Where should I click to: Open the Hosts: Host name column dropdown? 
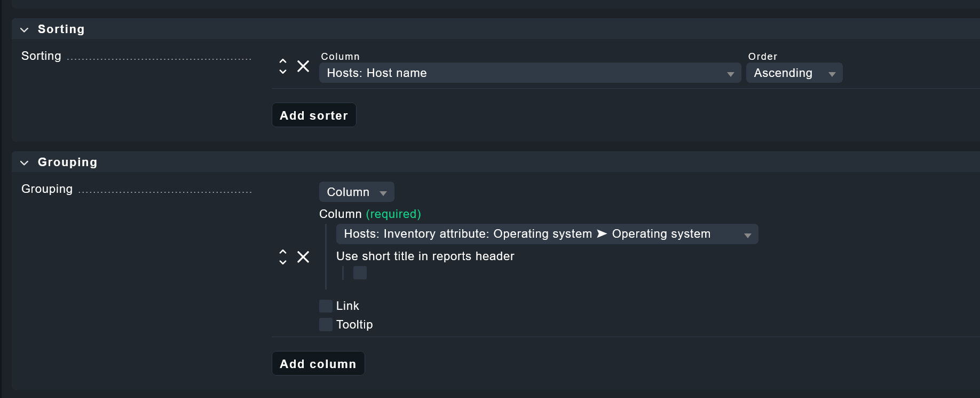530,73
